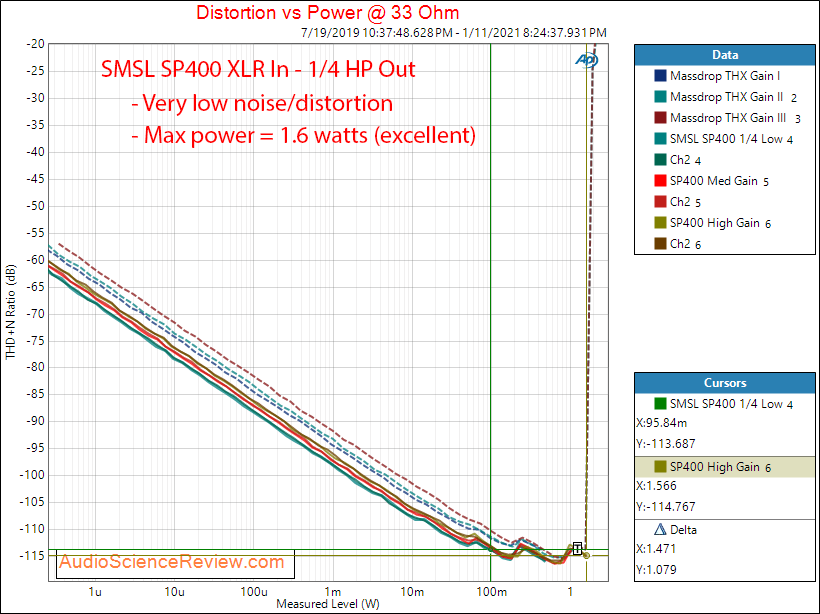820x614 pixels.
Task: Click the Delta triangle icon
Action: pyautogui.click(x=660, y=530)
